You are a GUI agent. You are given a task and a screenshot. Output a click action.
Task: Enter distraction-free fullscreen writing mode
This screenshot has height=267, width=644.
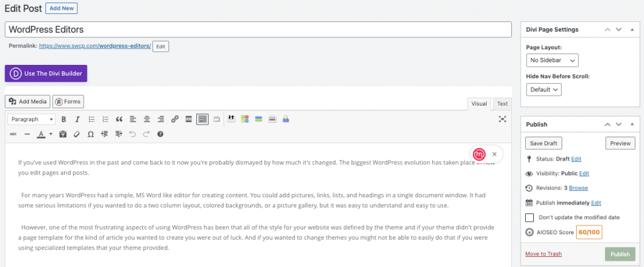502,119
